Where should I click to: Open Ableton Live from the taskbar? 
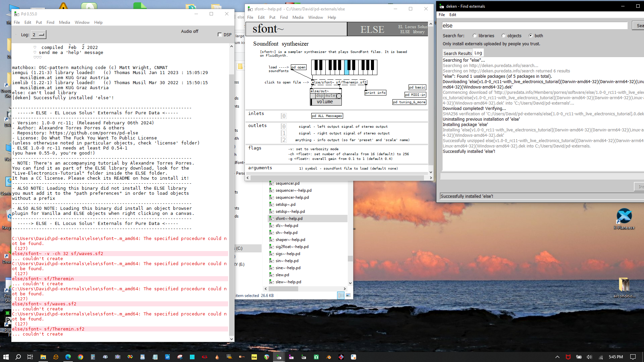point(254,357)
